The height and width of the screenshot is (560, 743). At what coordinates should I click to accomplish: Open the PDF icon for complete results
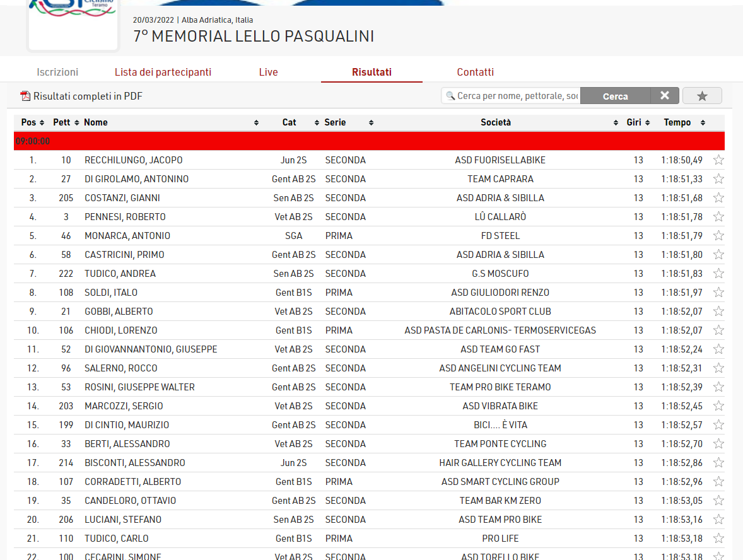(x=25, y=96)
